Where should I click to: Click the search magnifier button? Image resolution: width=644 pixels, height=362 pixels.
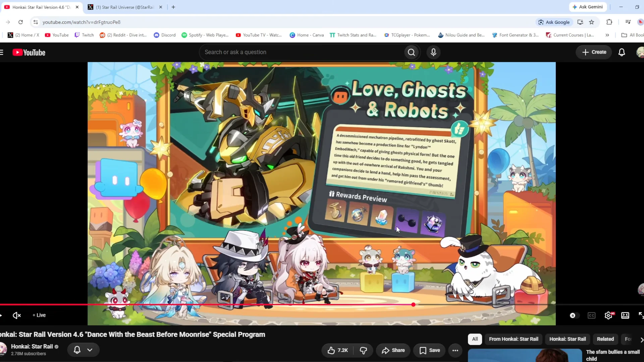point(411,52)
